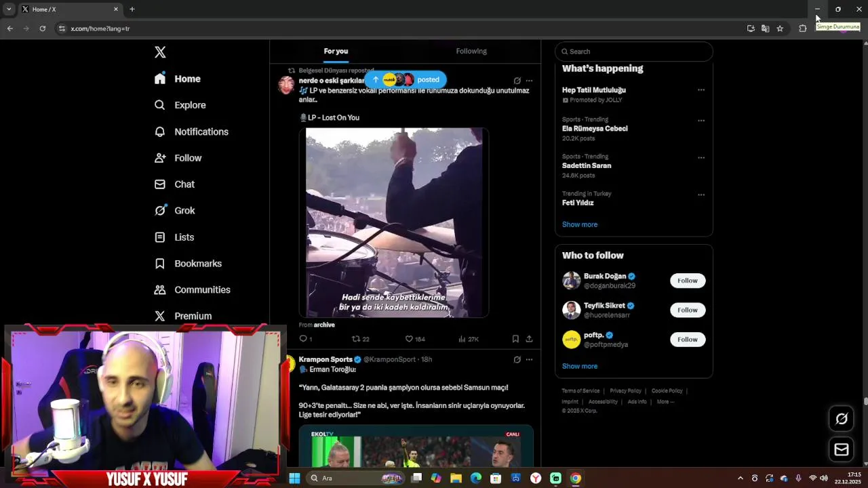Open the Feti Yıldız trend
Screen dimensions: 868x488
[578, 203]
